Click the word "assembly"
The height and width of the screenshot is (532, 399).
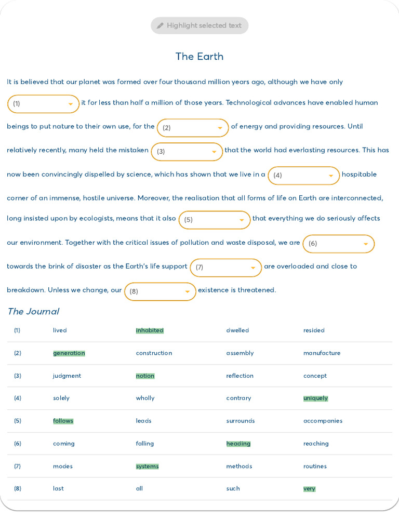coord(240,353)
